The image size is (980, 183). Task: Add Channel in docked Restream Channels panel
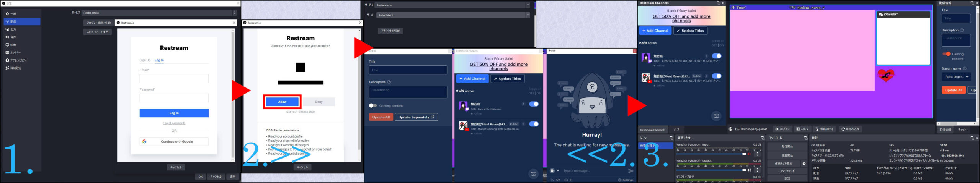pos(655,31)
